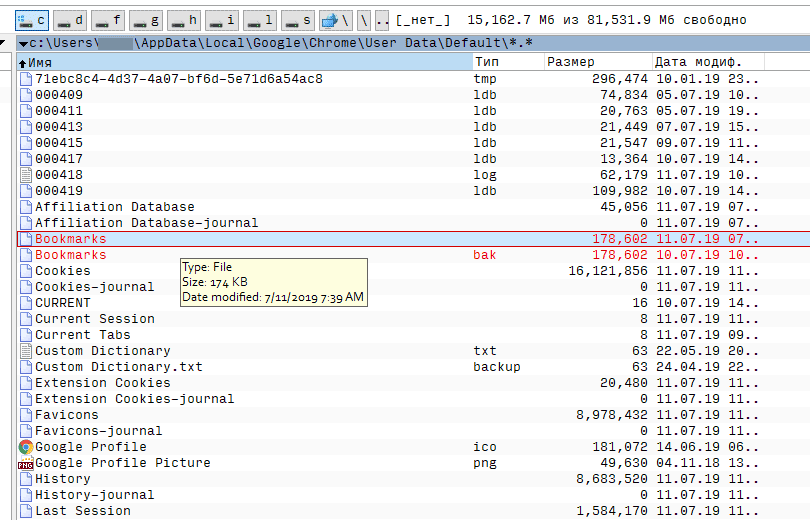This screenshot has width=810, height=520.
Task: Click the current path bar text
Action: 281,43
